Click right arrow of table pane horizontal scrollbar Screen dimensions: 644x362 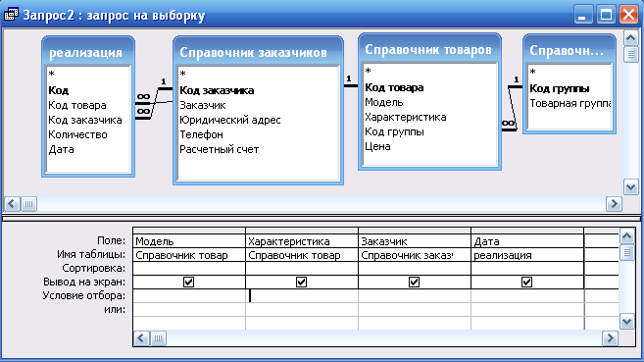point(614,204)
